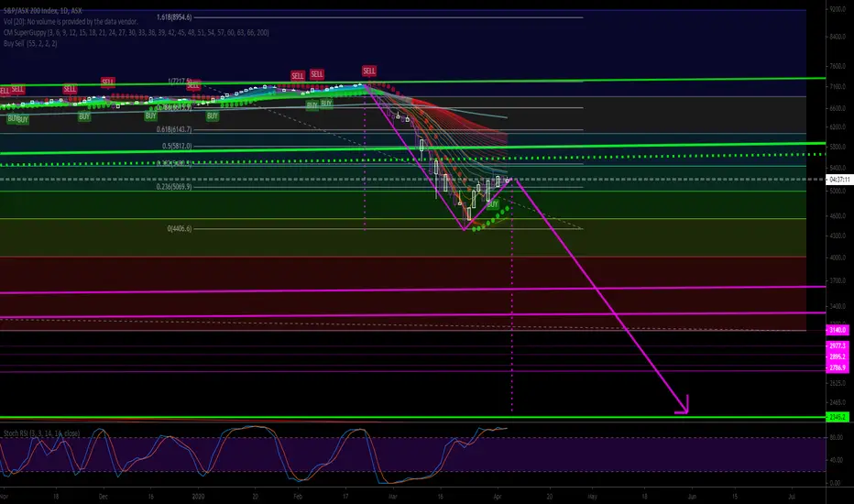
Task: Select the green dotted buy-signal dots
Action: pos(491,219)
